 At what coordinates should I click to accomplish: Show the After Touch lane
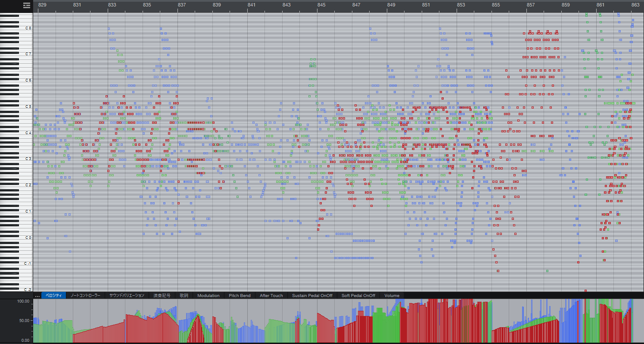pos(271,295)
